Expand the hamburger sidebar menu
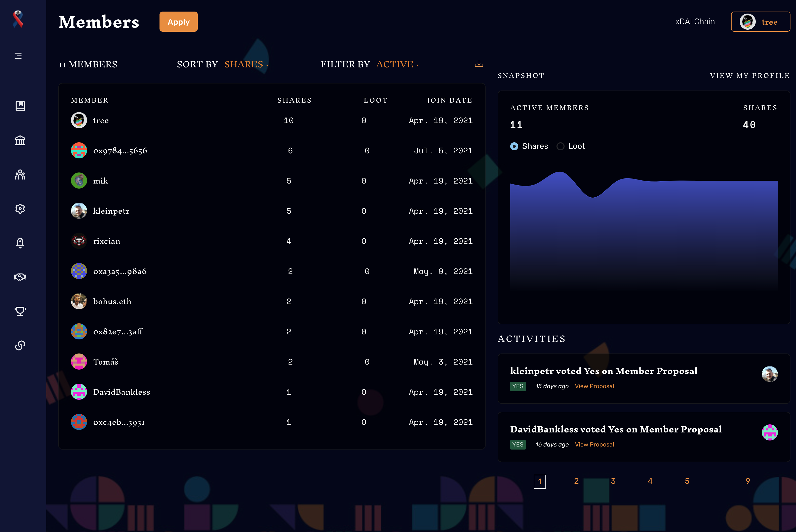796x532 pixels. 18,56
